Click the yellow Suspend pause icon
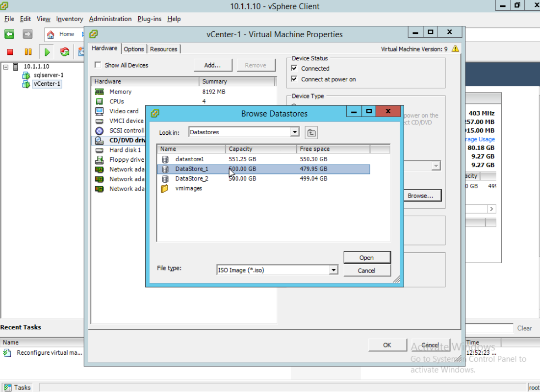 tap(28, 52)
